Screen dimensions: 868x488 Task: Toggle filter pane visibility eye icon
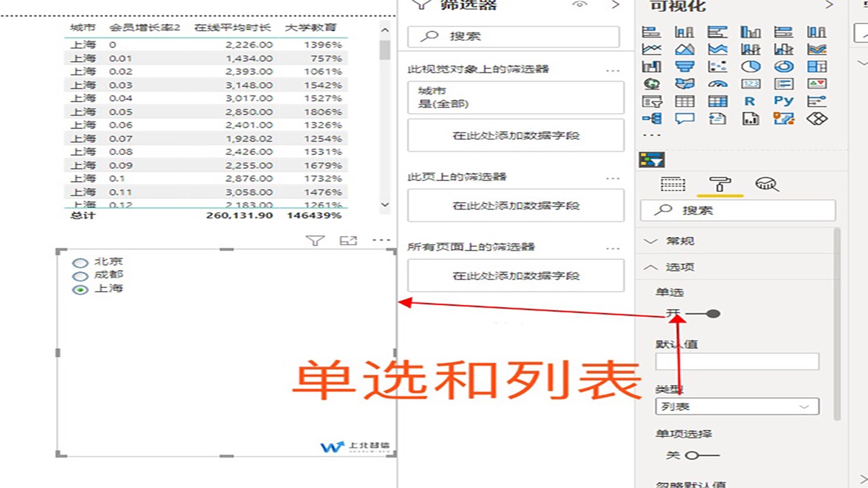(580, 5)
